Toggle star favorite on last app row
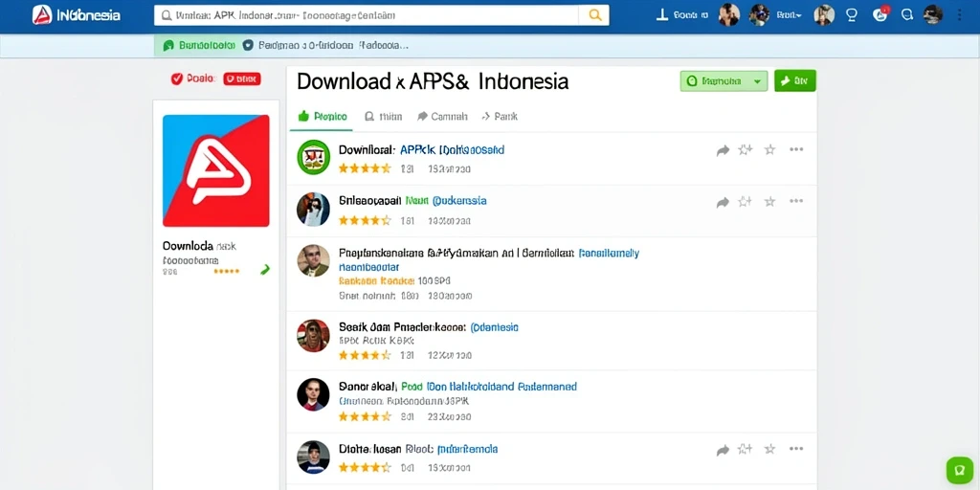980x490 pixels. [770, 449]
